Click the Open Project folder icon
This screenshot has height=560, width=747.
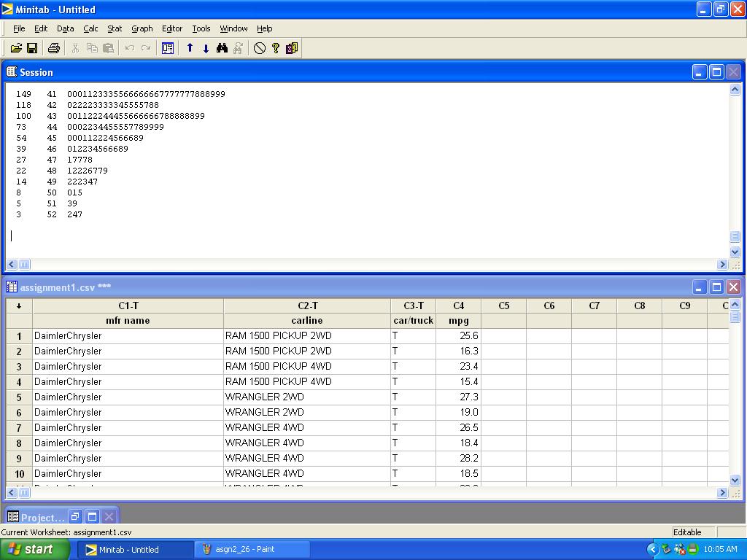pos(16,48)
